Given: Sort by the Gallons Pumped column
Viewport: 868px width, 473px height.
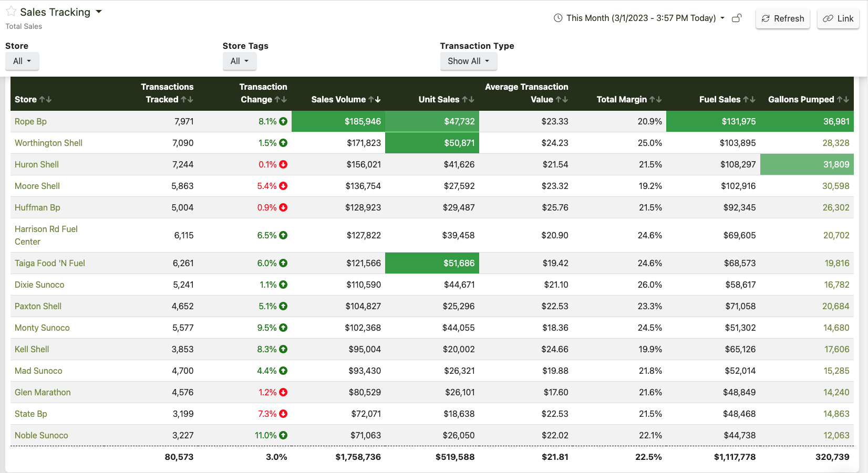Looking at the screenshot, I should pyautogui.click(x=843, y=99).
